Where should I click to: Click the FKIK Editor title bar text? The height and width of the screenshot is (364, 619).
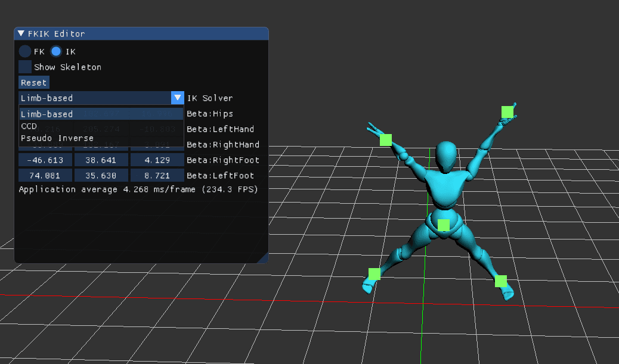(x=56, y=33)
